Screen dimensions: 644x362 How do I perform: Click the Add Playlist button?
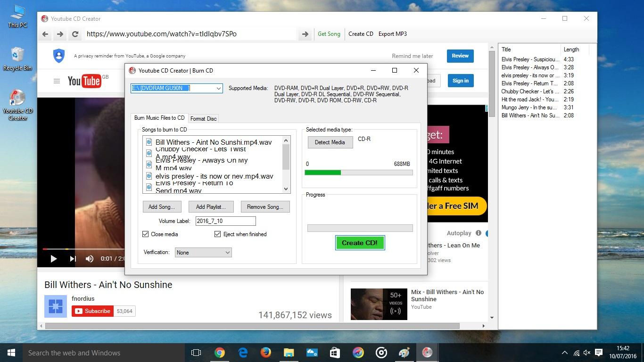(x=211, y=207)
